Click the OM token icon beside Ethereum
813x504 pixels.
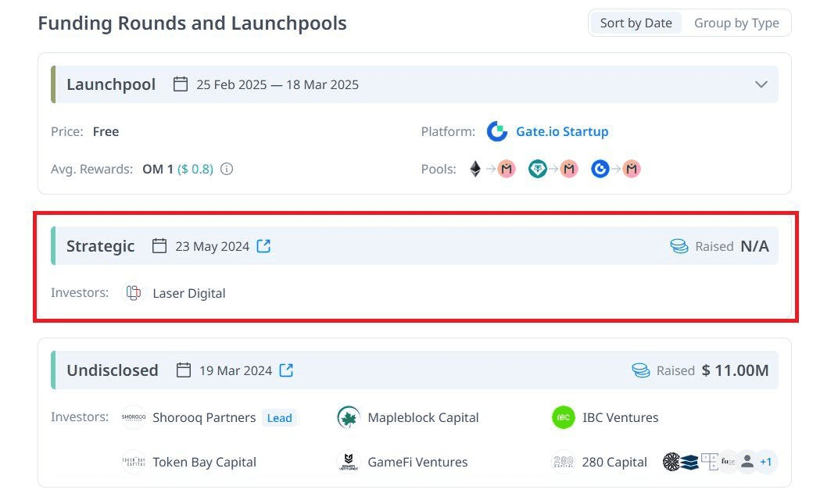(x=507, y=169)
